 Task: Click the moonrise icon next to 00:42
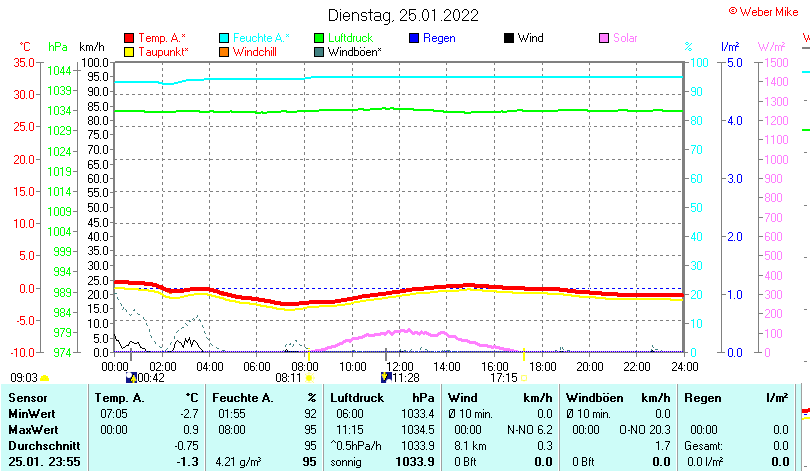click(x=131, y=378)
